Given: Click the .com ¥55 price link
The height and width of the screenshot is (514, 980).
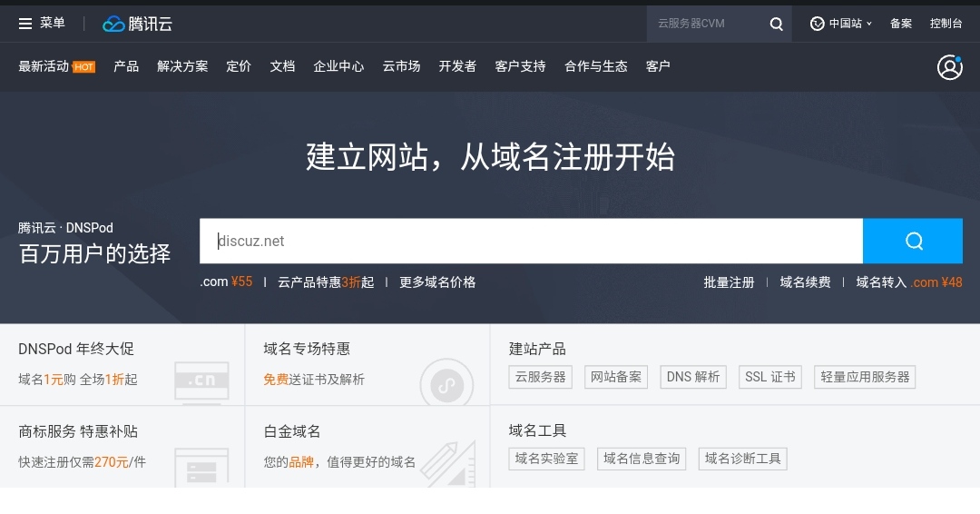Looking at the screenshot, I should [x=226, y=282].
